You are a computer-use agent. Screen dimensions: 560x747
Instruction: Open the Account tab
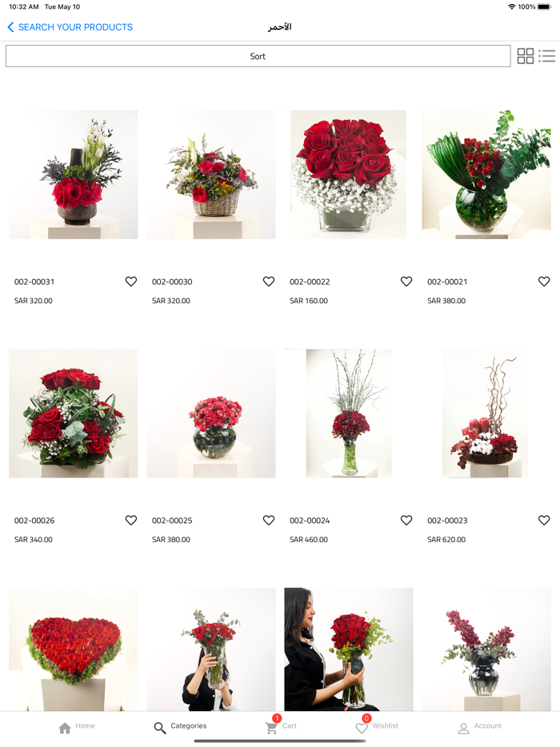tap(479, 726)
